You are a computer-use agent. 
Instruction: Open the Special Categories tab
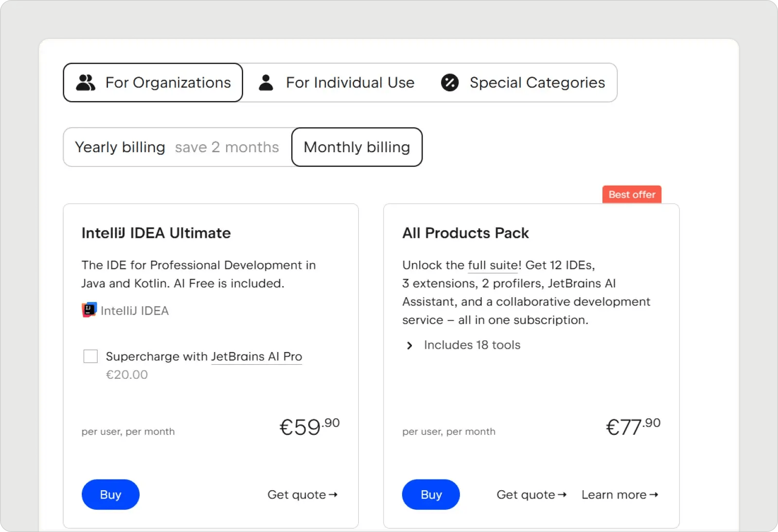pyautogui.click(x=523, y=83)
